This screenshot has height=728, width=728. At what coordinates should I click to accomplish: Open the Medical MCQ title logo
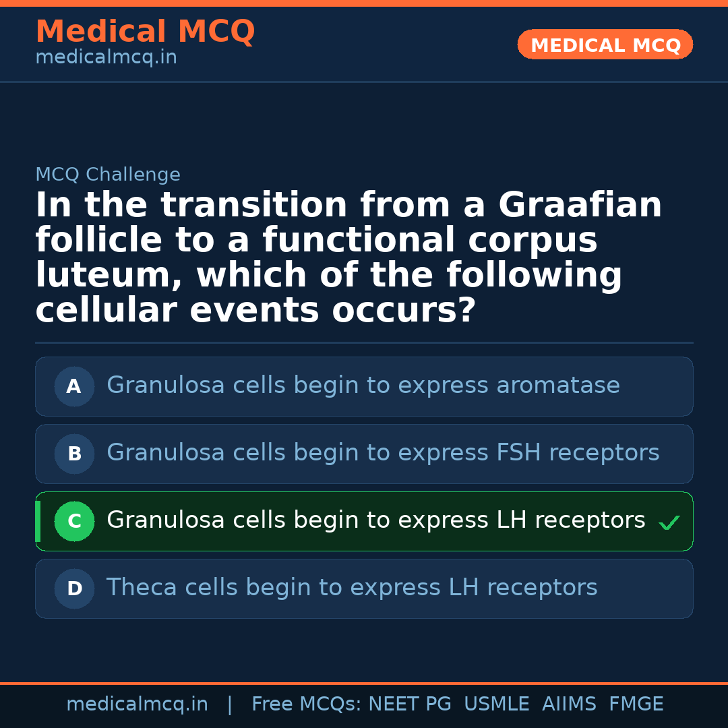[145, 32]
